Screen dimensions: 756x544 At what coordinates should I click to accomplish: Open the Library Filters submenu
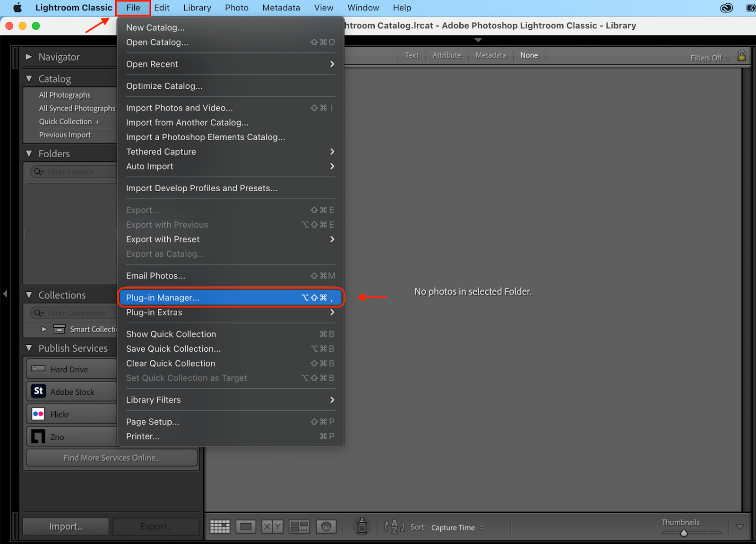click(231, 400)
